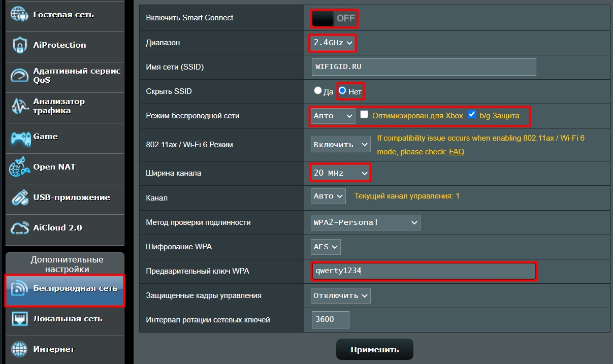Open the FAQ link
Screen dimensions: 613x364
pyautogui.click(x=457, y=152)
